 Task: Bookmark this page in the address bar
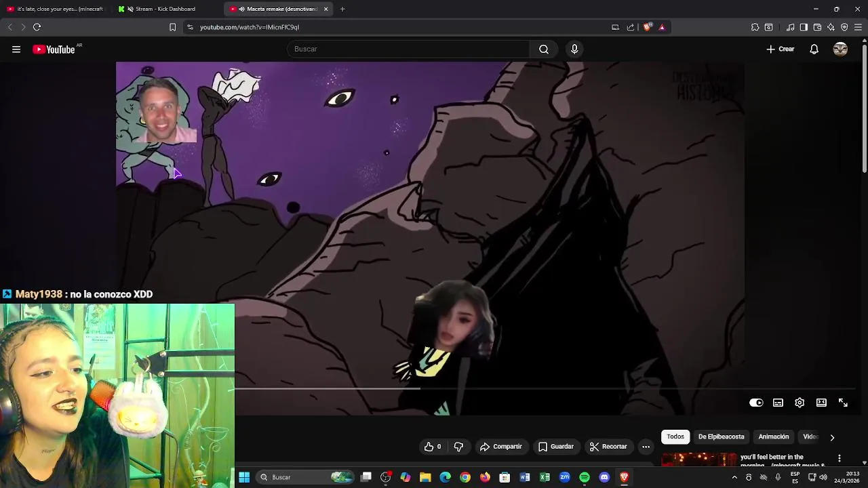(x=172, y=27)
